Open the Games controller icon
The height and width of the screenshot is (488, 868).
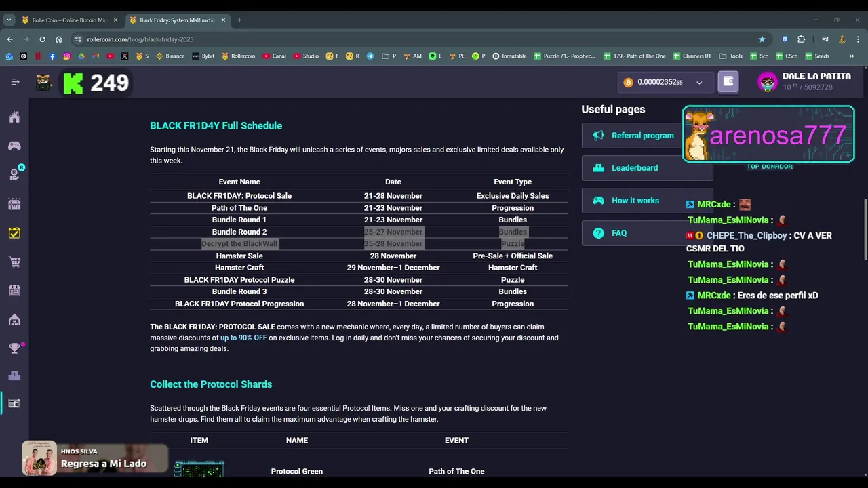click(14, 146)
